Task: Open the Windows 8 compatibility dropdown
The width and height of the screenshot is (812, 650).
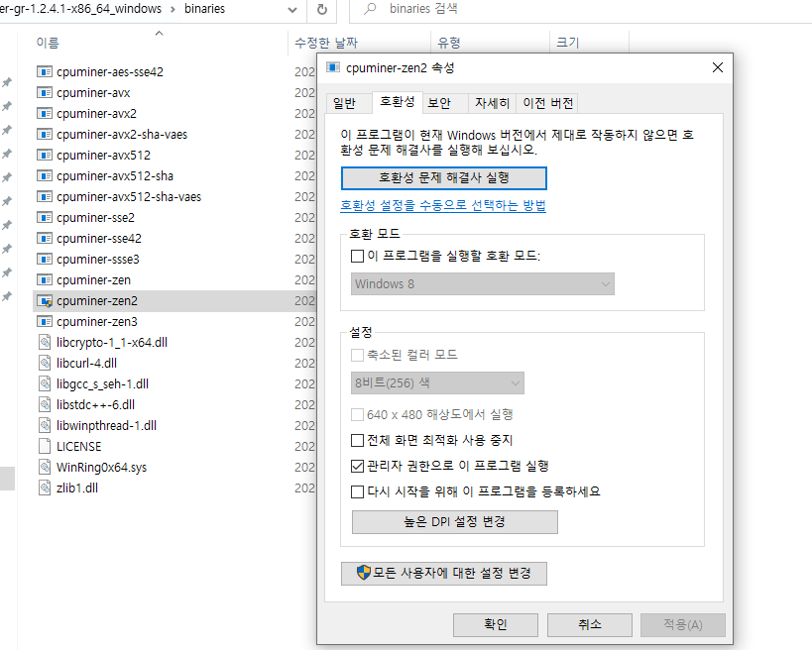Action: pos(483,284)
